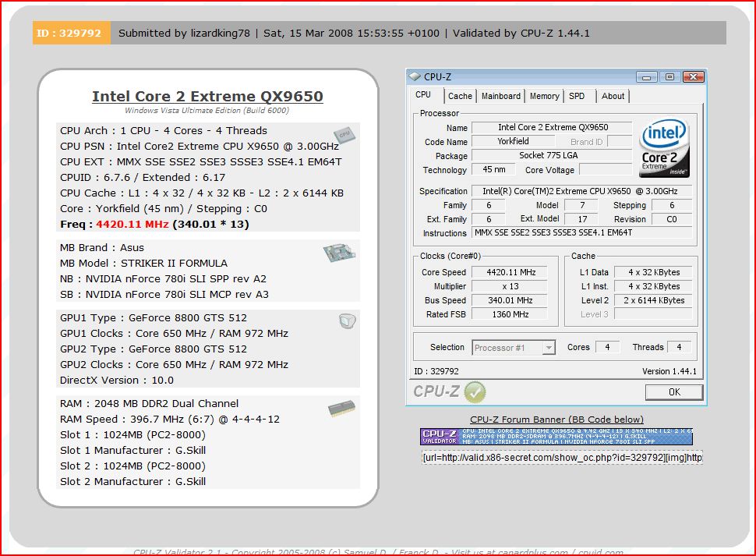Screen dimensions: 756x556
Task: Show the About tab
Action: [x=613, y=96]
